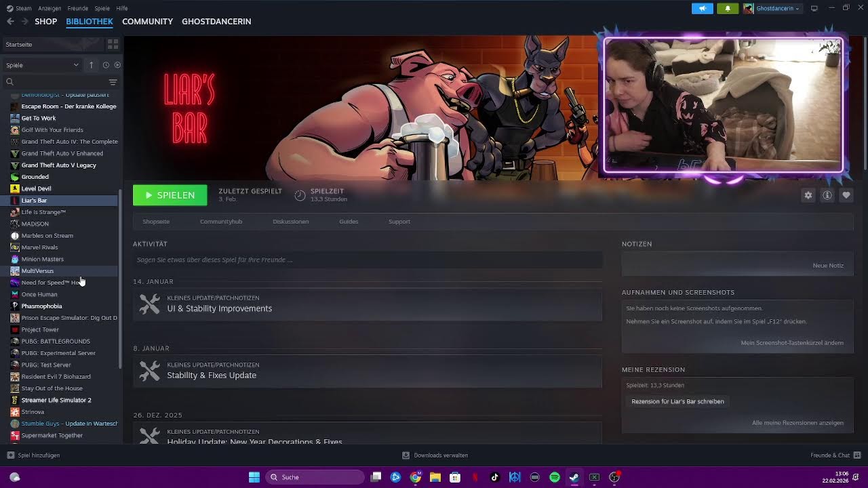Click the activity comment input field

[368, 260]
